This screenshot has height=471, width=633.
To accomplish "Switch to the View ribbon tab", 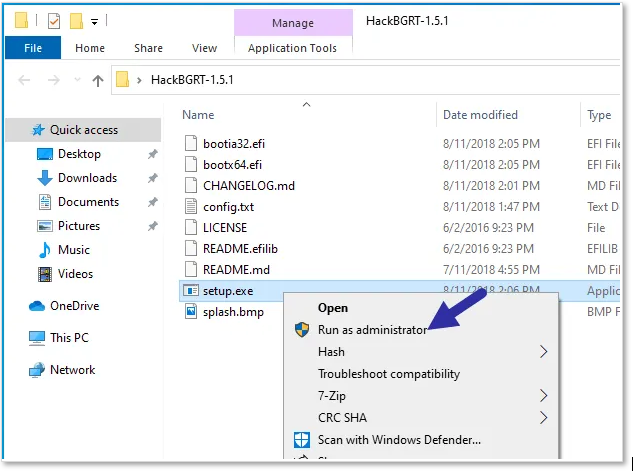I will [204, 48].
